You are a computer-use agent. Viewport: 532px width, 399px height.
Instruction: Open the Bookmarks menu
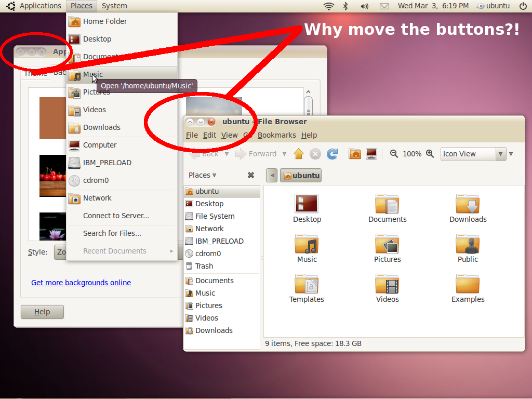276,135
